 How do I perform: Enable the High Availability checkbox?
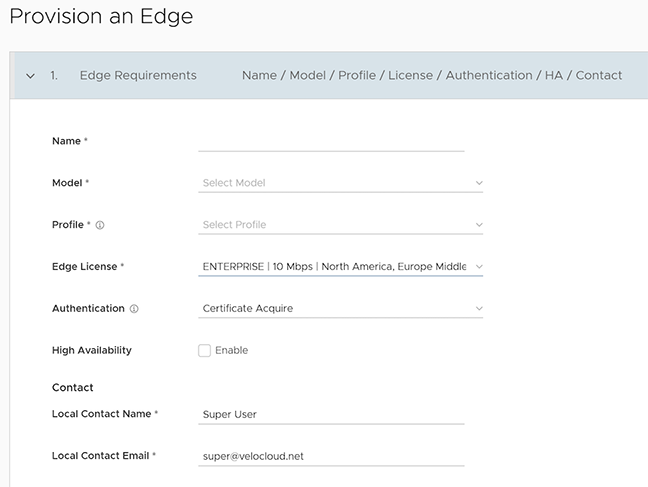205,351
